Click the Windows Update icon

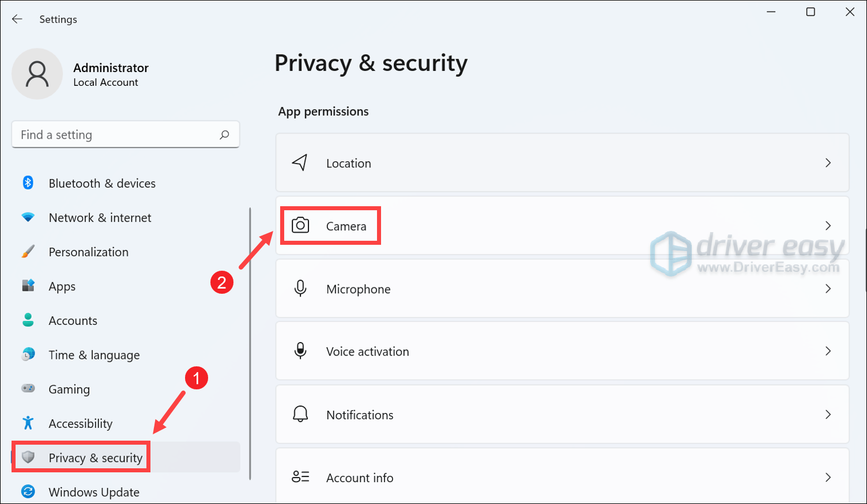tap(28, 492)
